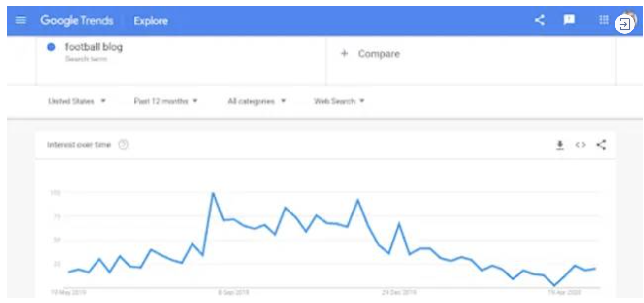Click the Google Trends logo
The width and height of the screenshot is (644, 303).
click(77, 21)
